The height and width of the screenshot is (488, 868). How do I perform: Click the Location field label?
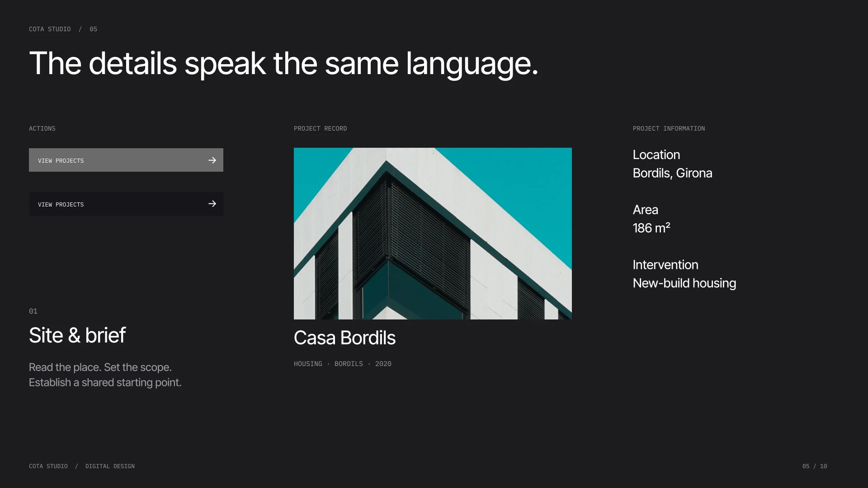click(656, 155)
